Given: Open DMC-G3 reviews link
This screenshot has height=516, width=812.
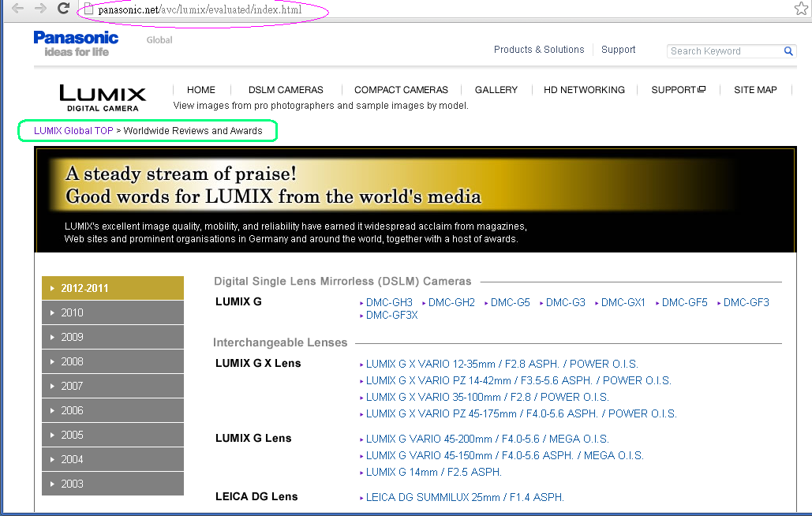Looking at the screenshot, I should click(566, 302).
